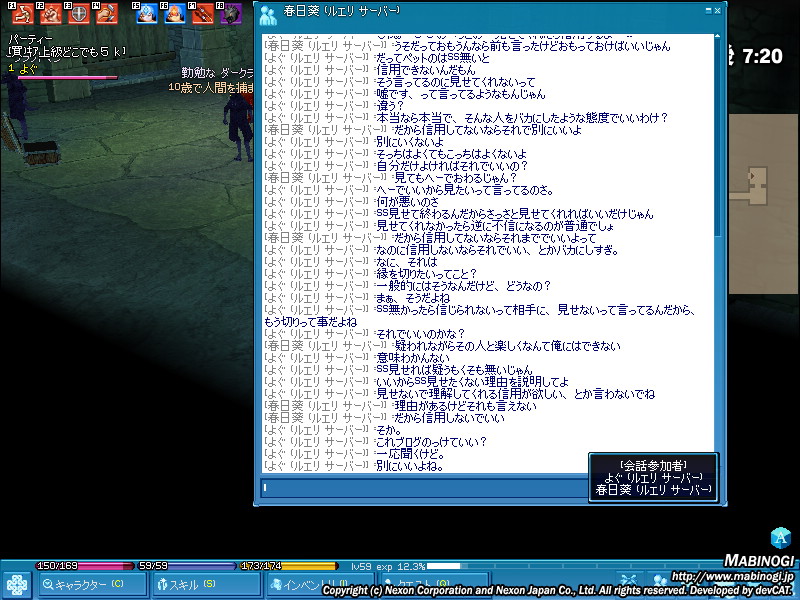Click the party title ending in 上級どこでも５ｋ
The height and width of the screenshot is (600, 800).
[x=67, y=52]
